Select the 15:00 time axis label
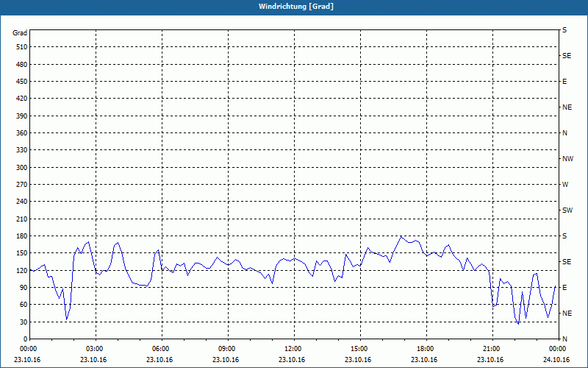Viewport: 588px width, 368px height. click(x=359, y=349)
